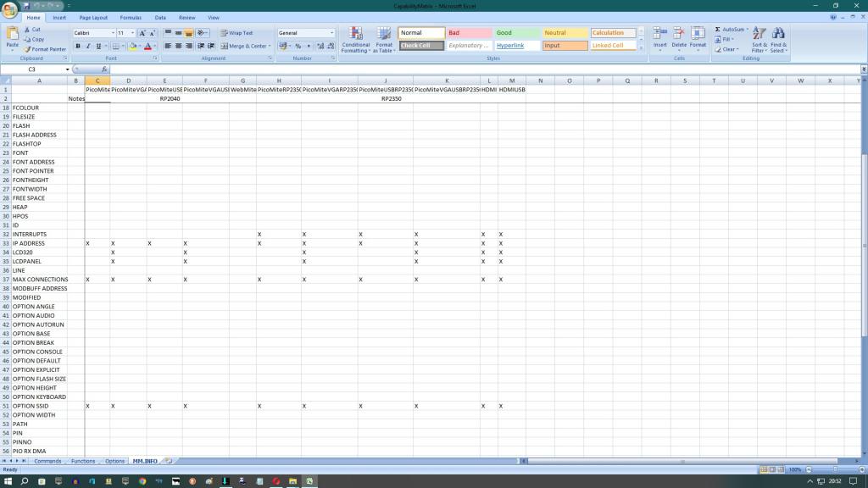Click the Office round logo button
This screenshot has width=868, height=488.
click(9, 8)
